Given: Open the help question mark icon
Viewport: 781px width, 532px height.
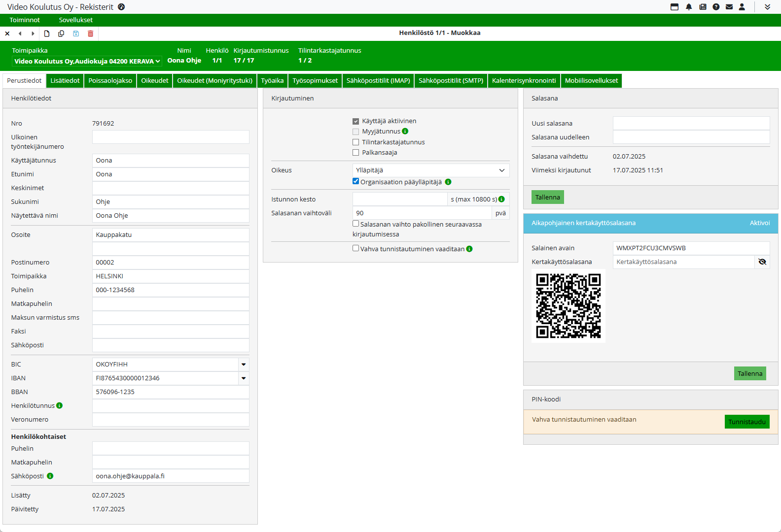Looking at the screenshot, I should (716, 7).
